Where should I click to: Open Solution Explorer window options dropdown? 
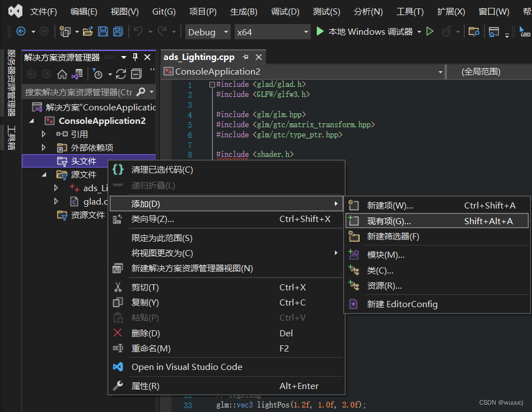click(x=124, y=57)
